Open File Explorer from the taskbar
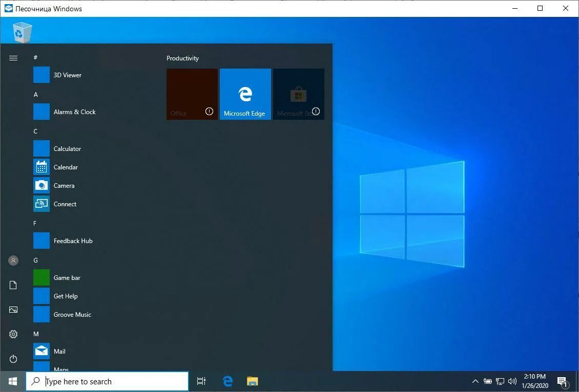Screen dimensions: 579x392 252,381
